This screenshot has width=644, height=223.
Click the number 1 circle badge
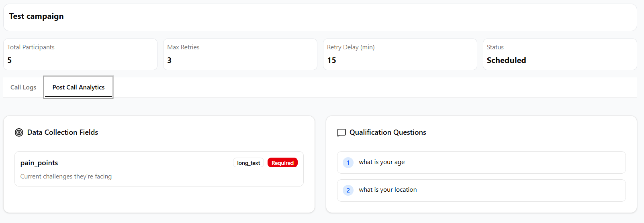(348, 162)
